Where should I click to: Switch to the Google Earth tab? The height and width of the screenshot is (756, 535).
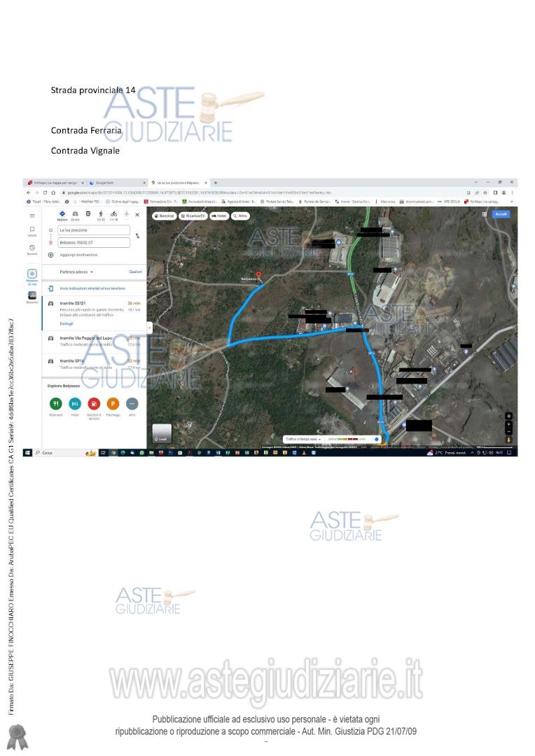click(116, 183)
